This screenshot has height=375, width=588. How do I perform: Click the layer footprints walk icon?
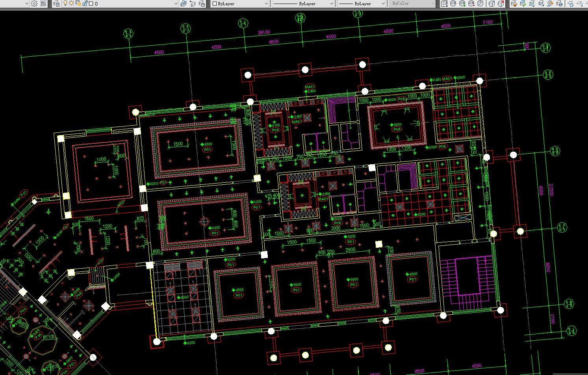[x=559, y=4]
